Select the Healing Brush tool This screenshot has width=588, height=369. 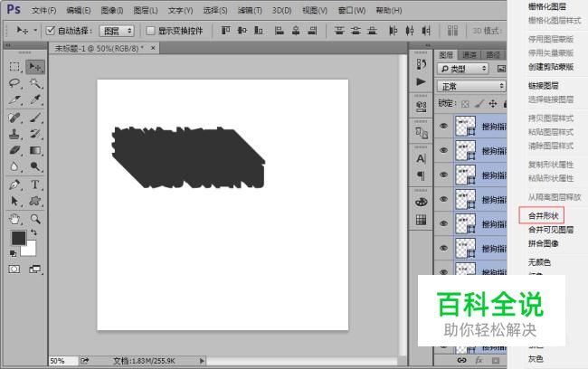pyautogui.click(x=14, y=118)
